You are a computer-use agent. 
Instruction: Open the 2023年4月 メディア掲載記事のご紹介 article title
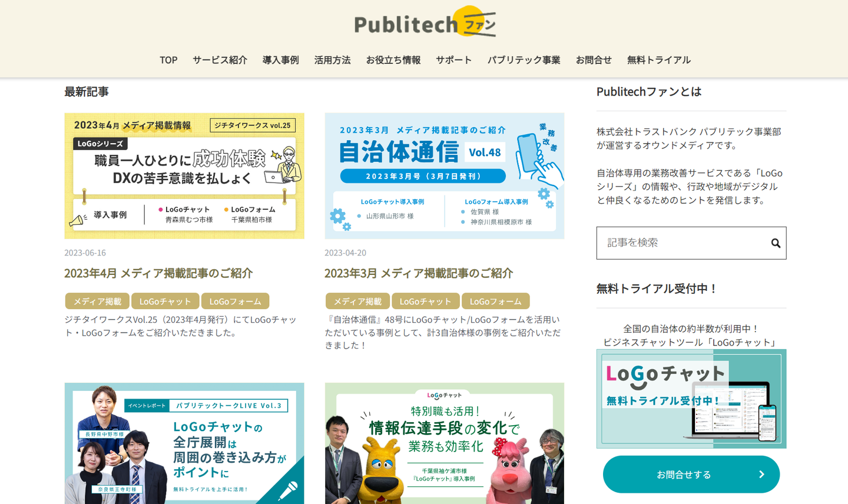coord(158,273)
